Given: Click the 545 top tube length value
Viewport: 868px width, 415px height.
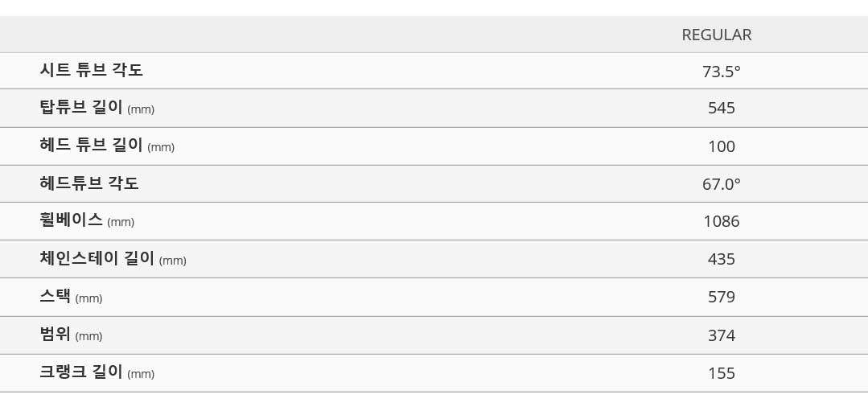Looking at the screenshot, I should pos(722,108).
